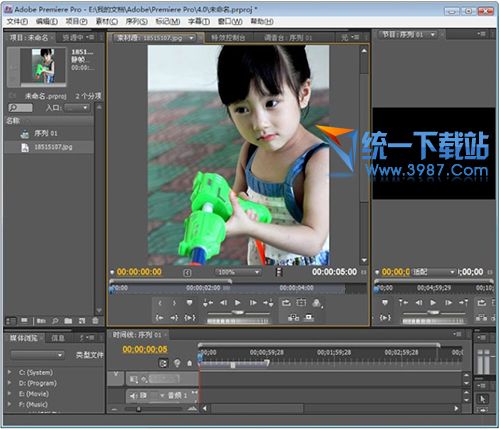This screenshot has width=500, height=430.
Task: Expand the F: (Music) drive
Action: tap(10, 404)
